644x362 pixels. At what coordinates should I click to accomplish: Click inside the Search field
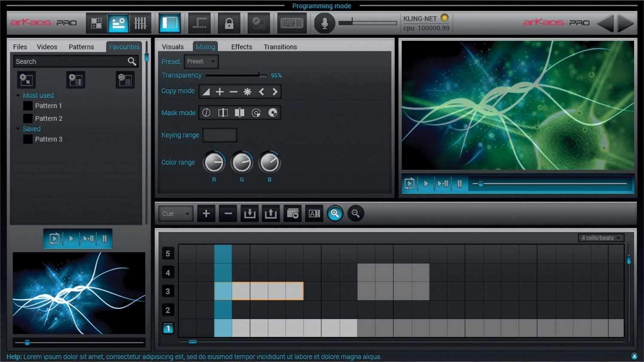[x=64, y=61]
